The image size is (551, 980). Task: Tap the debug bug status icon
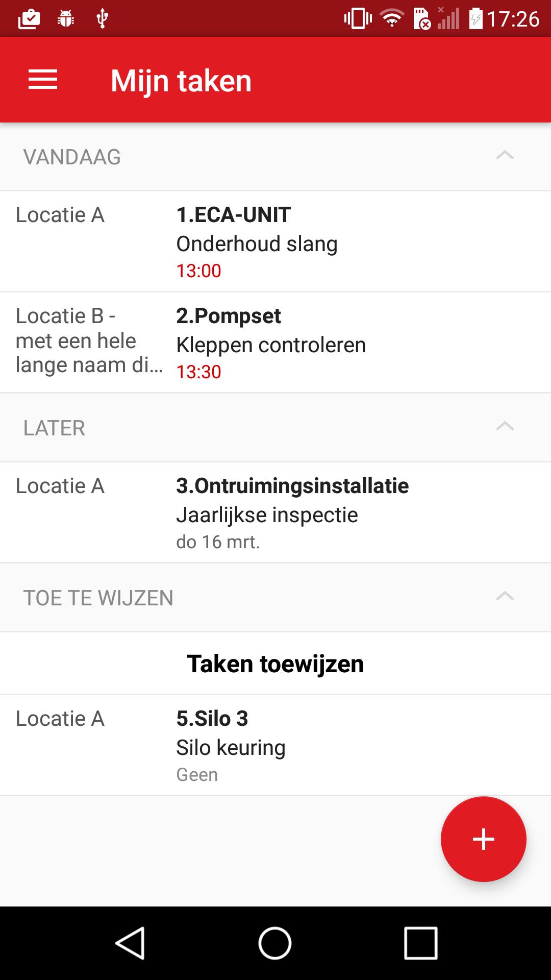[x=66, y=19]
